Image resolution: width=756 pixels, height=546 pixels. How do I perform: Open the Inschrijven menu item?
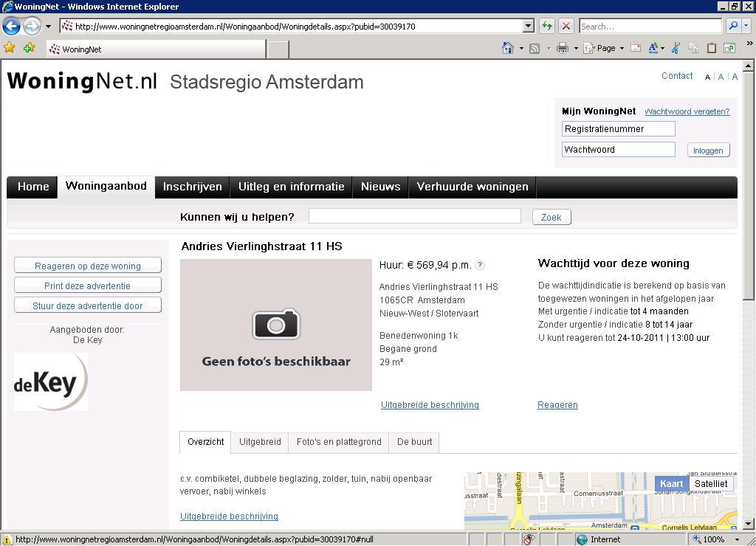click(193, 187)
